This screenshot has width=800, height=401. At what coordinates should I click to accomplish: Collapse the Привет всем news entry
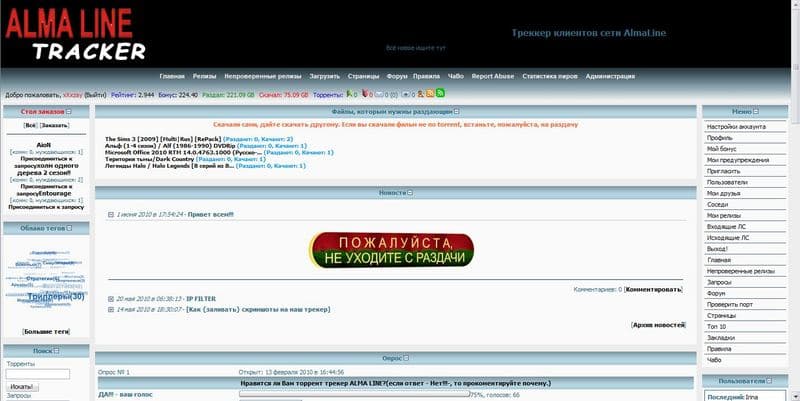coord(111,215)
